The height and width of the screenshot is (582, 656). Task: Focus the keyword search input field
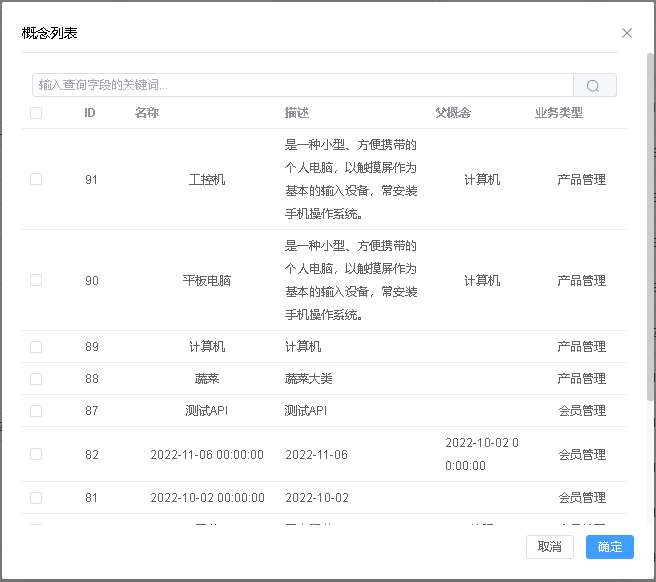[302, 85]
